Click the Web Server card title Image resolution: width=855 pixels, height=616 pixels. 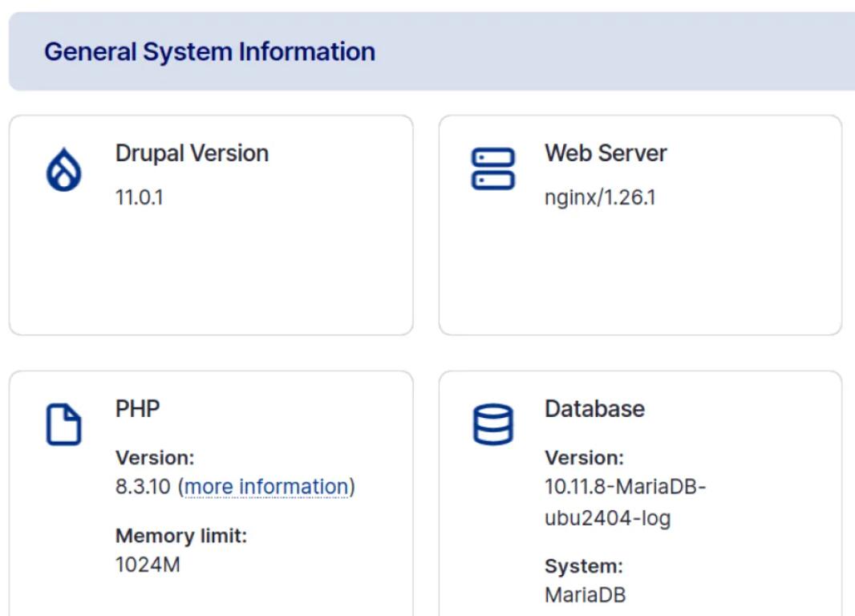click(x=606, y=153)
